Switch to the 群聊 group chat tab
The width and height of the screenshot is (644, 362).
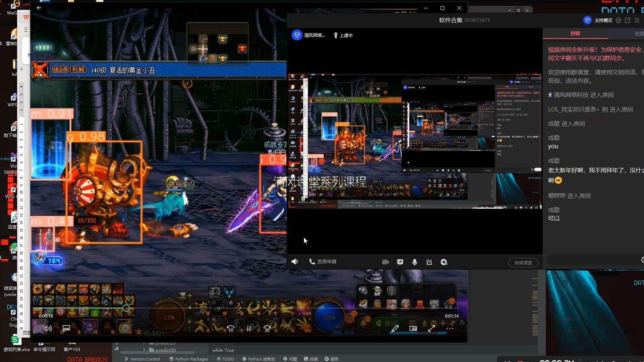575,34
